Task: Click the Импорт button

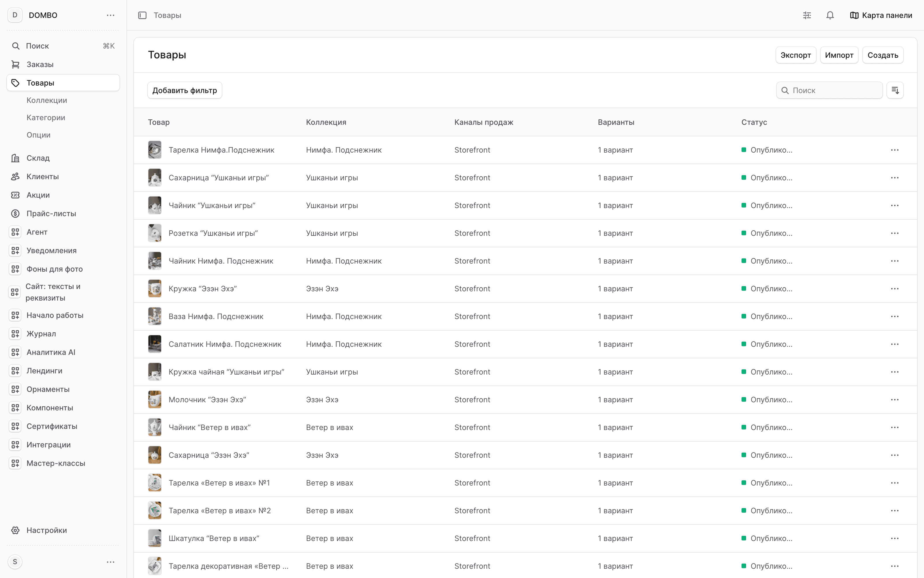Action: coord(839,55)
